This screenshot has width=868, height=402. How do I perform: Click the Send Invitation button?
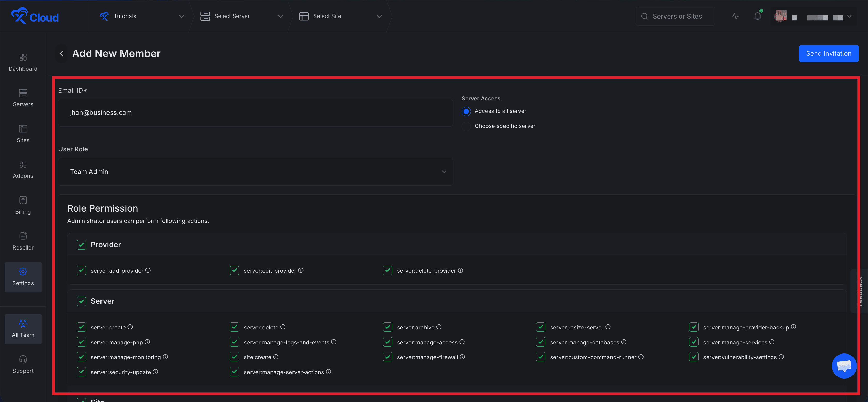[x=828, y=53]
